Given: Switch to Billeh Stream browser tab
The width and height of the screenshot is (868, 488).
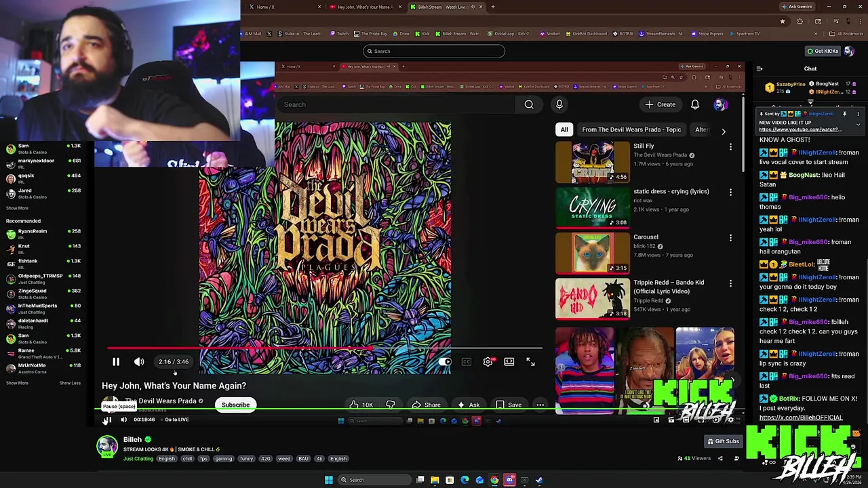Looking at the screenshot, I should [x=446, y=7].
